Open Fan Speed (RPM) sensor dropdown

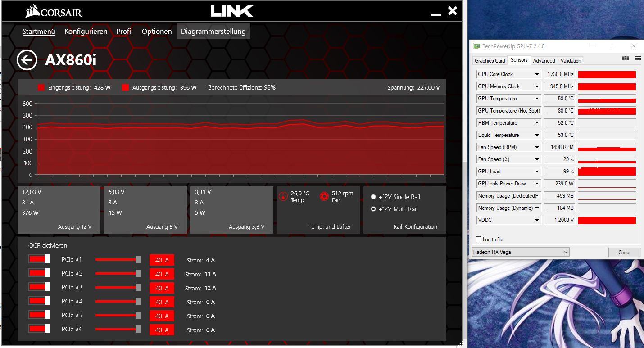pos(537,147)
